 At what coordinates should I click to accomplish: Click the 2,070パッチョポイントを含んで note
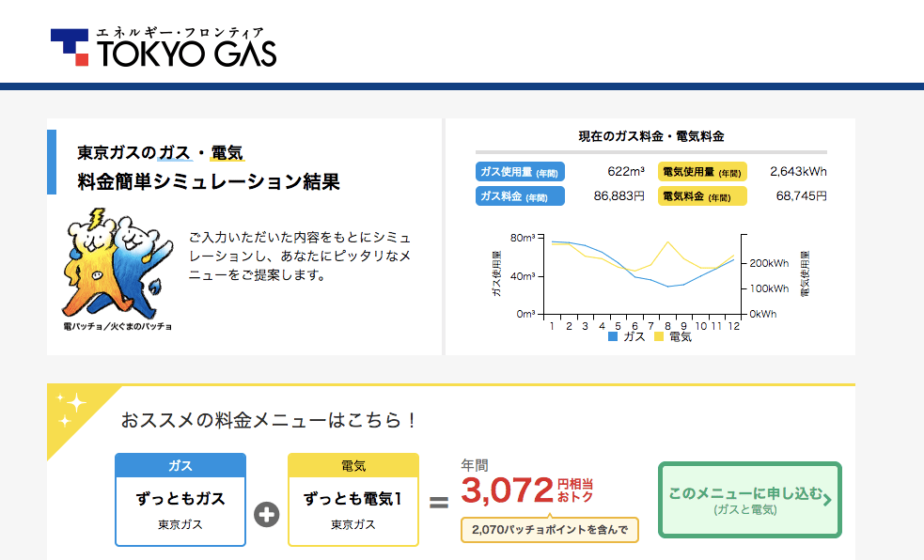[549, 529]
